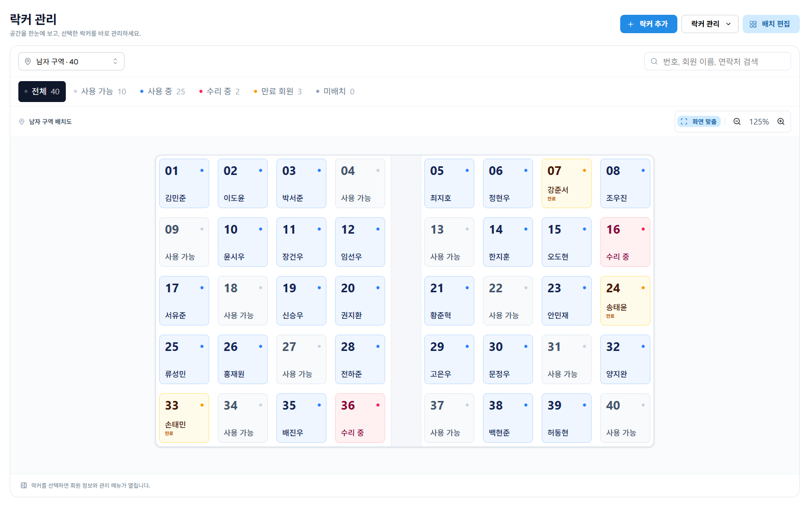Image resolution: width=812 pixels, height=530 pixels.
Task: Click the zoom in magnifier icon
Action: pos(781,121)
